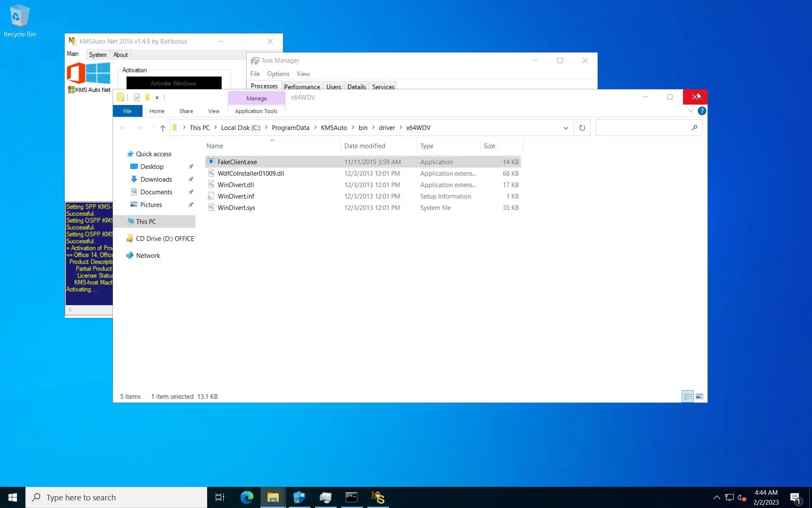Select the WinDivert.sys file
The width and height of the screenshot is (812, 508).
[x=236, y=208]
